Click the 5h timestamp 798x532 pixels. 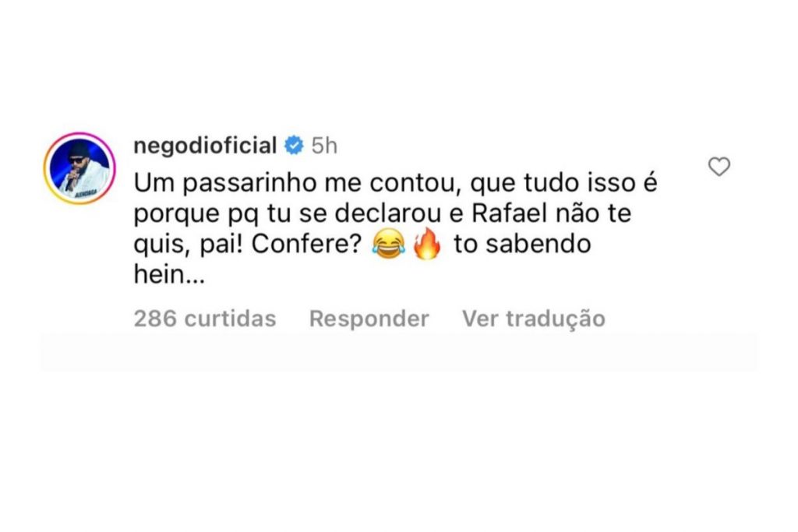323,146
